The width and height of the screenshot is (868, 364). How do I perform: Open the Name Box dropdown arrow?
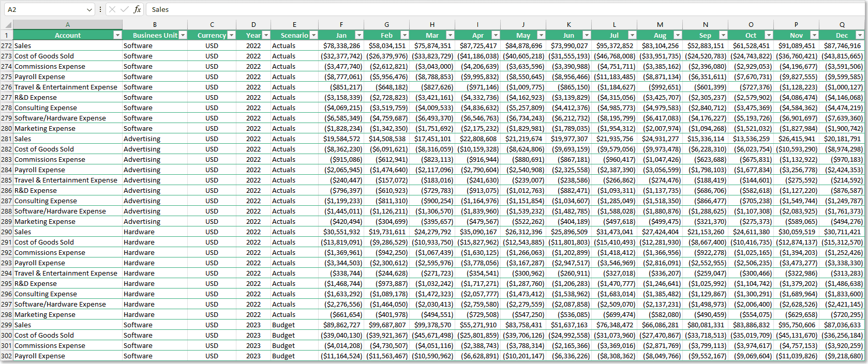(x=89, y=9)
